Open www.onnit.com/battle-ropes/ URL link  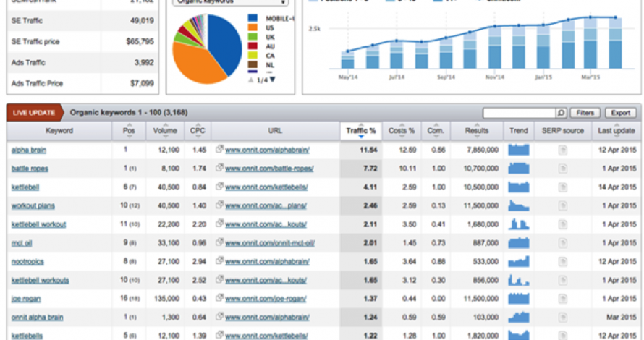(x=269, y=169)
